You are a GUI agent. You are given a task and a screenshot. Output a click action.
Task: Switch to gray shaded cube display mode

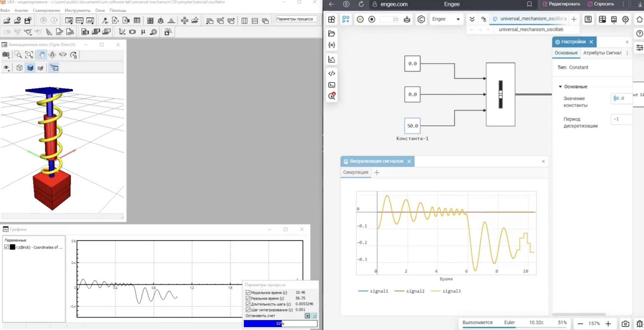[40, 68]
